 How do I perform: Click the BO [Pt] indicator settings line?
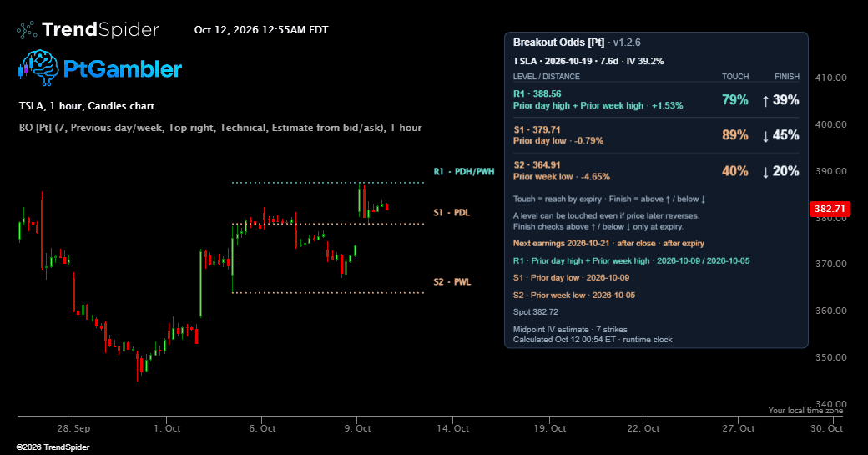[x=220, y=128]
